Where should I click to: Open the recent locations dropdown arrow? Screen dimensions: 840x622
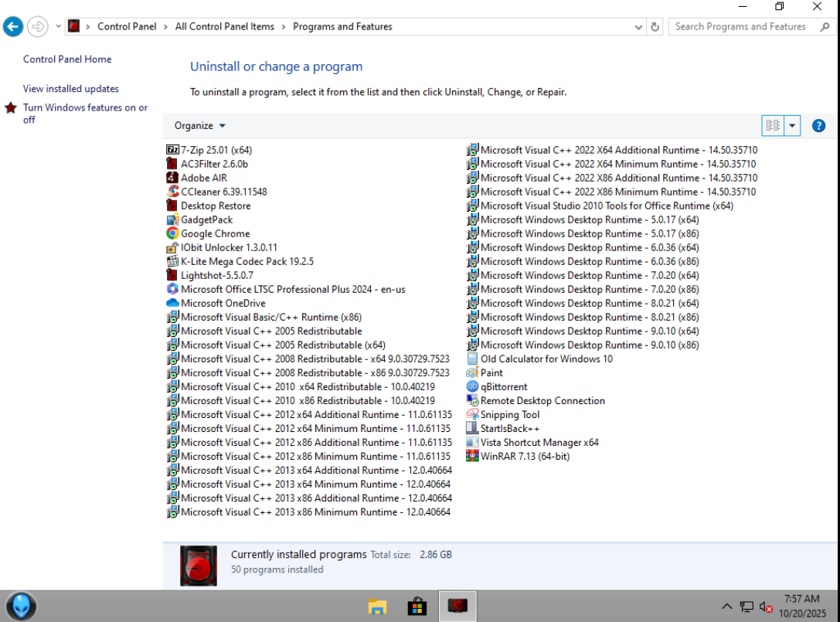(x=58, y=26)
